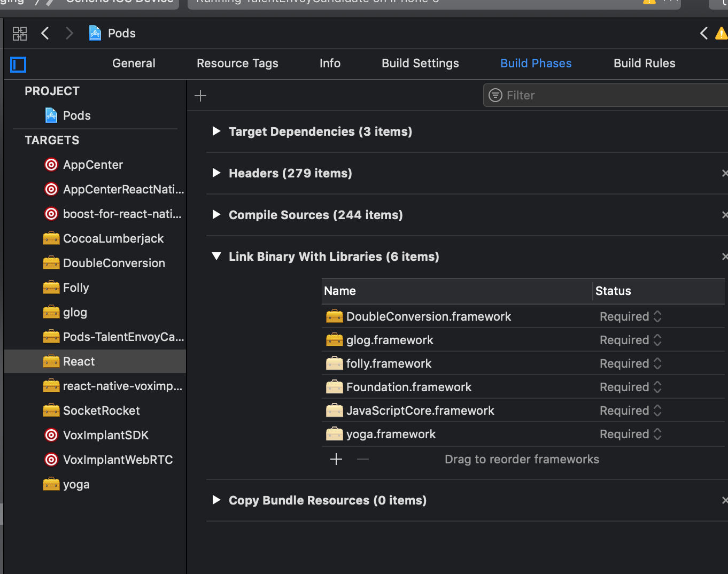Viewport: 728px width, 574px height.
Task: Open status dropdown for yoga.framework
Action: [x=631, y=434]
